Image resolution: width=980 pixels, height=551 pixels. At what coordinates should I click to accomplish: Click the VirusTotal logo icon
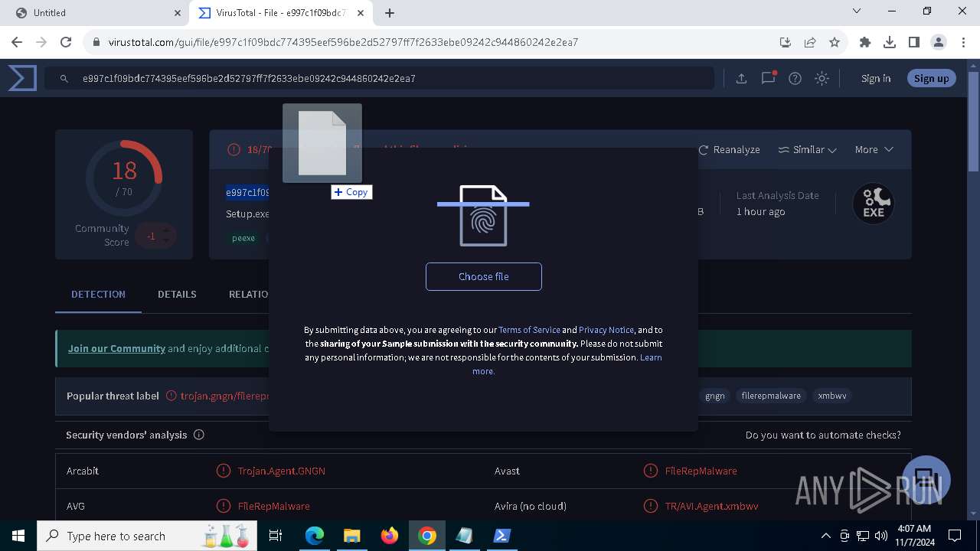tap(22, 78)
